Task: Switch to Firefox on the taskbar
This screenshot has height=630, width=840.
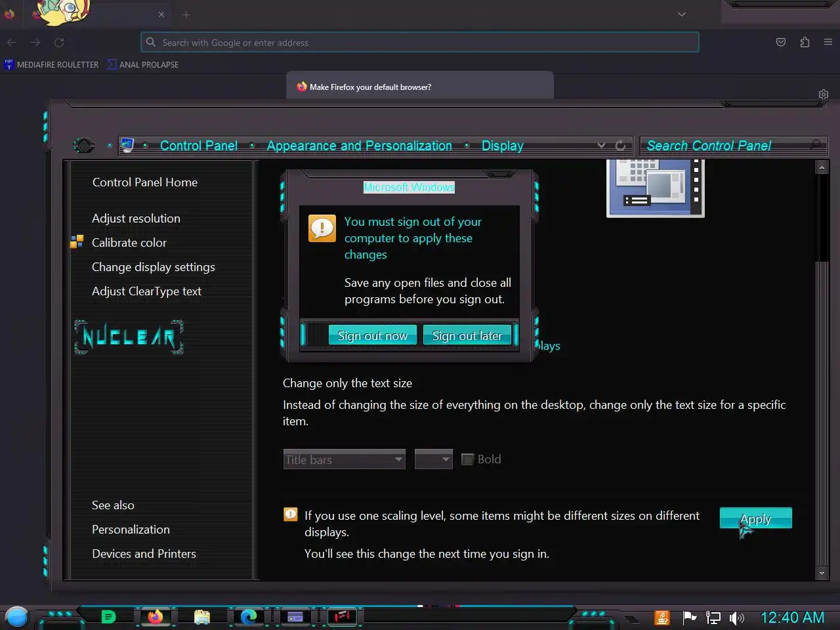Action: [156, 617]
